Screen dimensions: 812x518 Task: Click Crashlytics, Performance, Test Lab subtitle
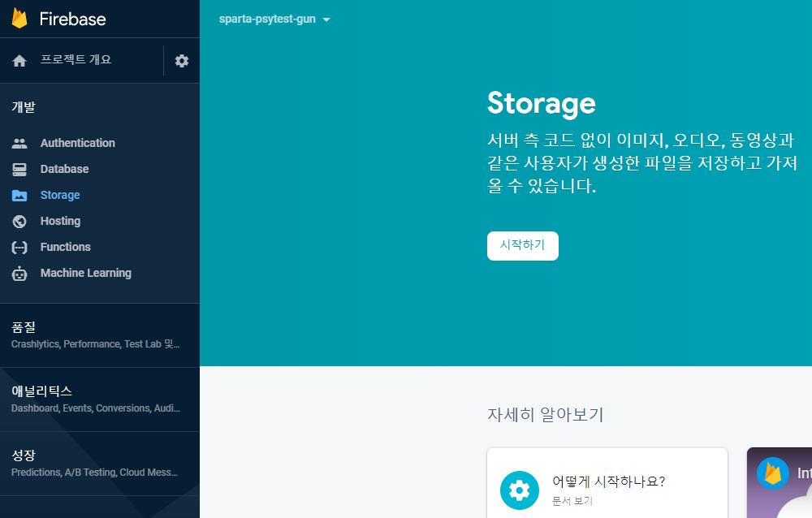95,344
